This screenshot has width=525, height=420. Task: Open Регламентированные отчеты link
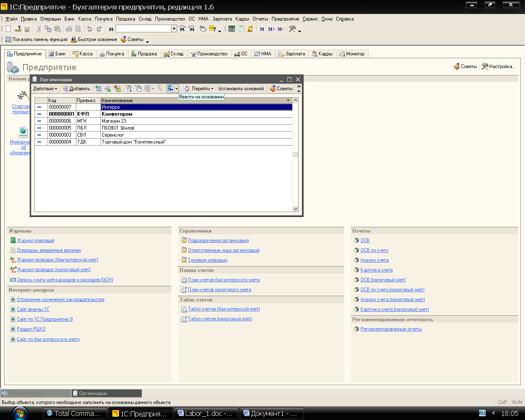(391, 329)
